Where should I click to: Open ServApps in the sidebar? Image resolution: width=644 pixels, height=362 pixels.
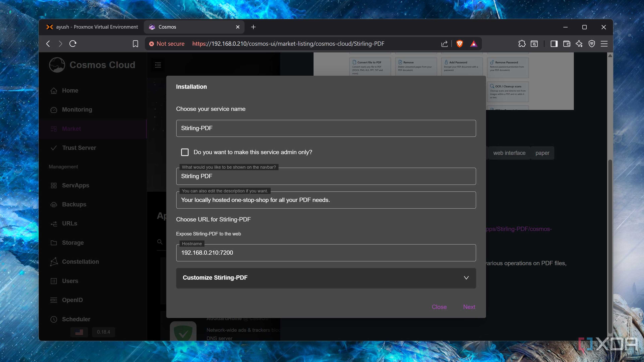click(93, 185)
